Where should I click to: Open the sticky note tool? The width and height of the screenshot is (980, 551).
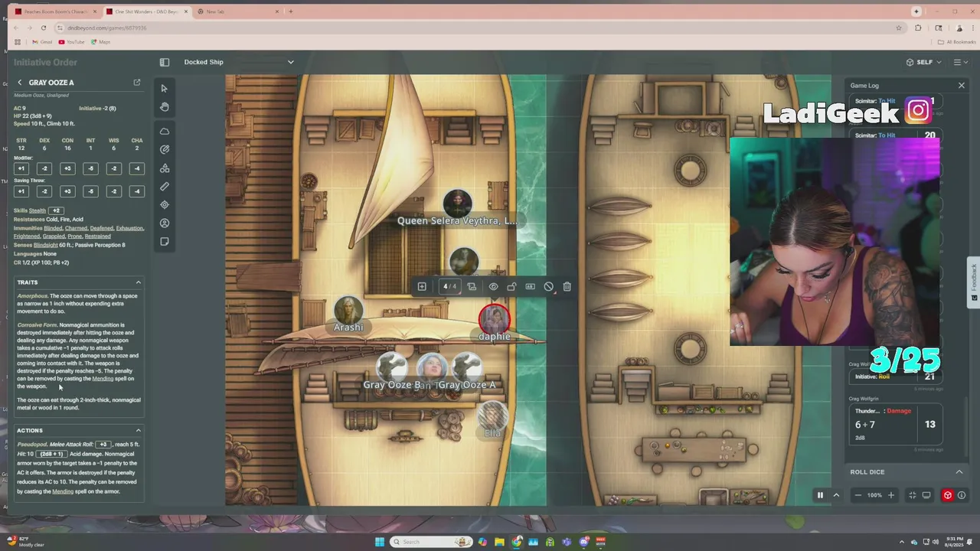point(165,242)
